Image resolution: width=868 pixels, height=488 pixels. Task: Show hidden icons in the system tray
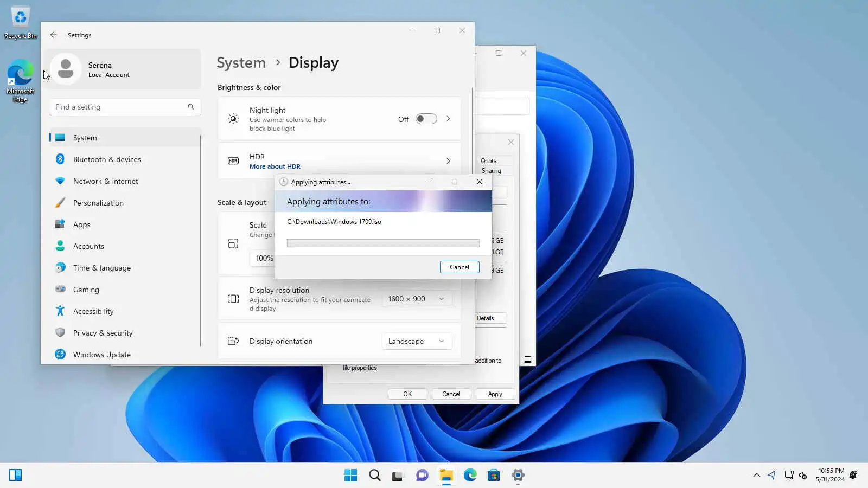tap(757, 476)
